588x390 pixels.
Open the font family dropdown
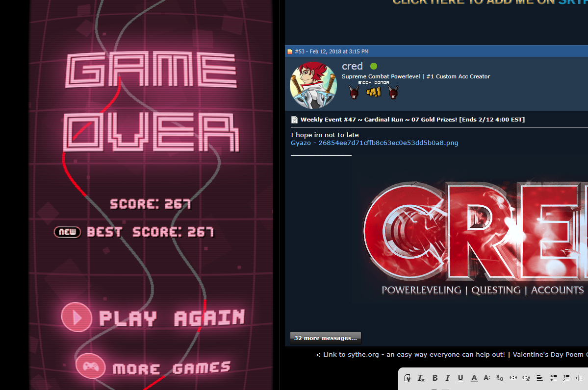[x=500, y=378]
